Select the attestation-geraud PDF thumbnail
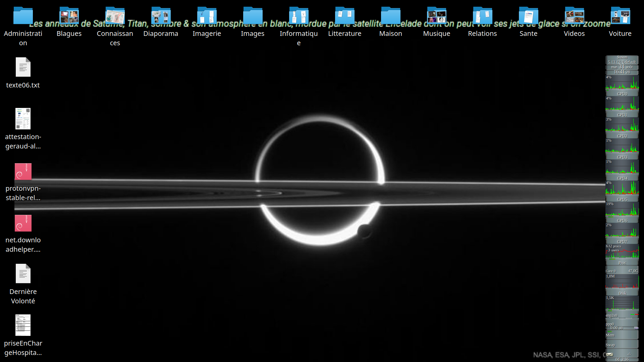644x362 pixels. (x=23, y=119)
